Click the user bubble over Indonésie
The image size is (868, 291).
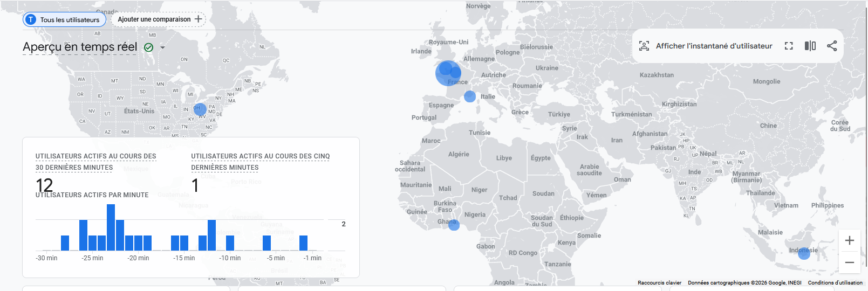[x=804, y=253]
